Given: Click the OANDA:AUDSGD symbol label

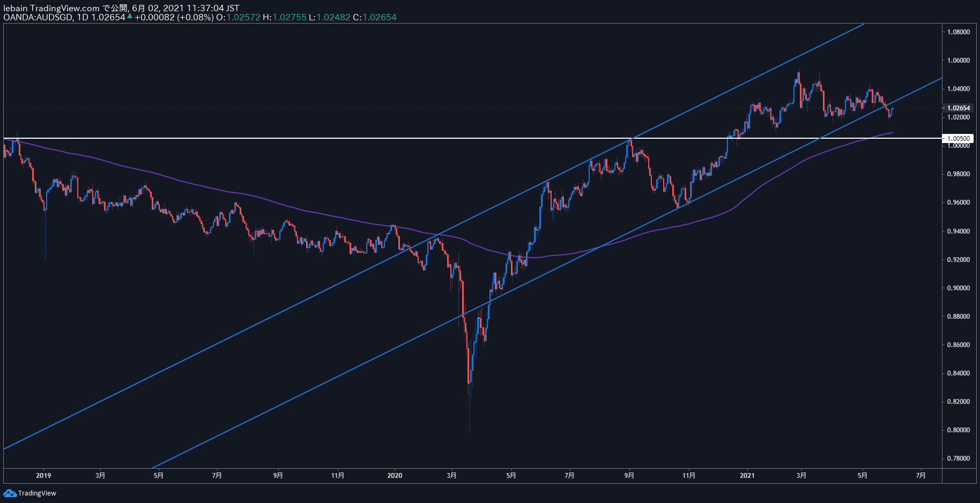Looking at the screenshot, I should [39, 17].
